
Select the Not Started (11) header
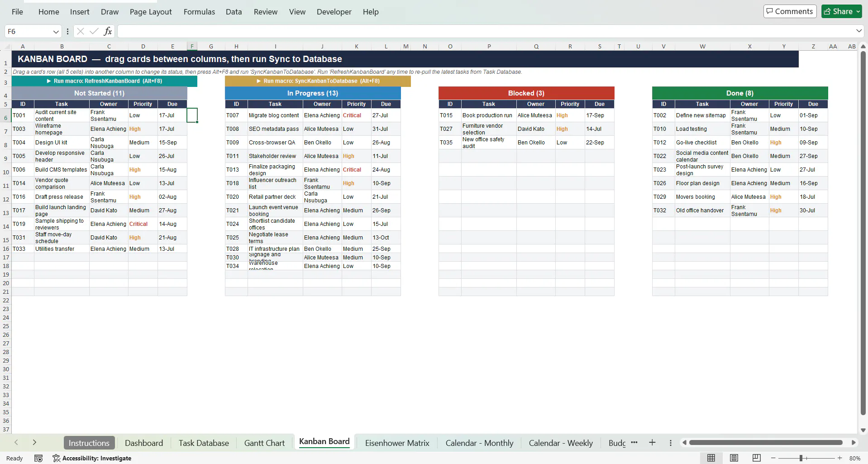pyautogui.click(x=99, y=93)
